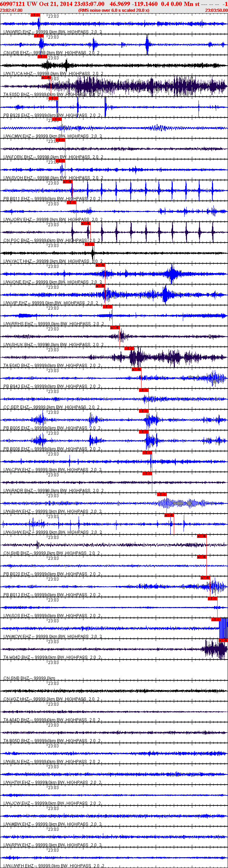
Task: Click the RMS noise scaling note
Action: coord(114,10)
